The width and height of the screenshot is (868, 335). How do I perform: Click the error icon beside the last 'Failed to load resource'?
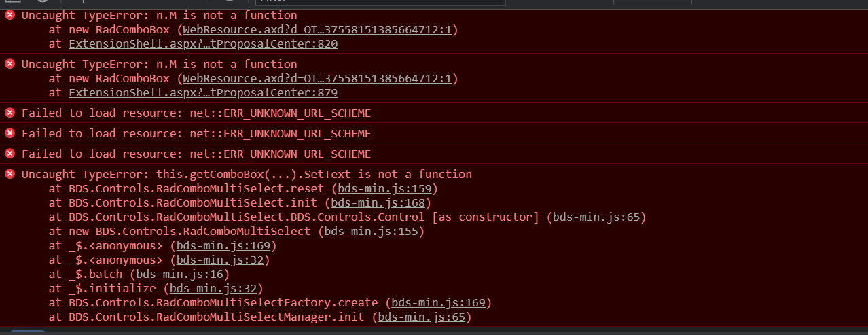point(10,154)
